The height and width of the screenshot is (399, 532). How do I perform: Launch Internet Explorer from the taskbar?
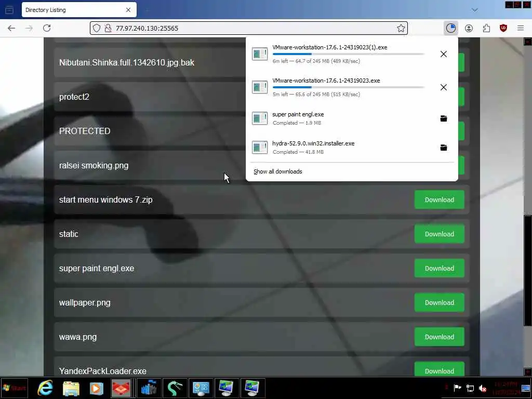45,388
